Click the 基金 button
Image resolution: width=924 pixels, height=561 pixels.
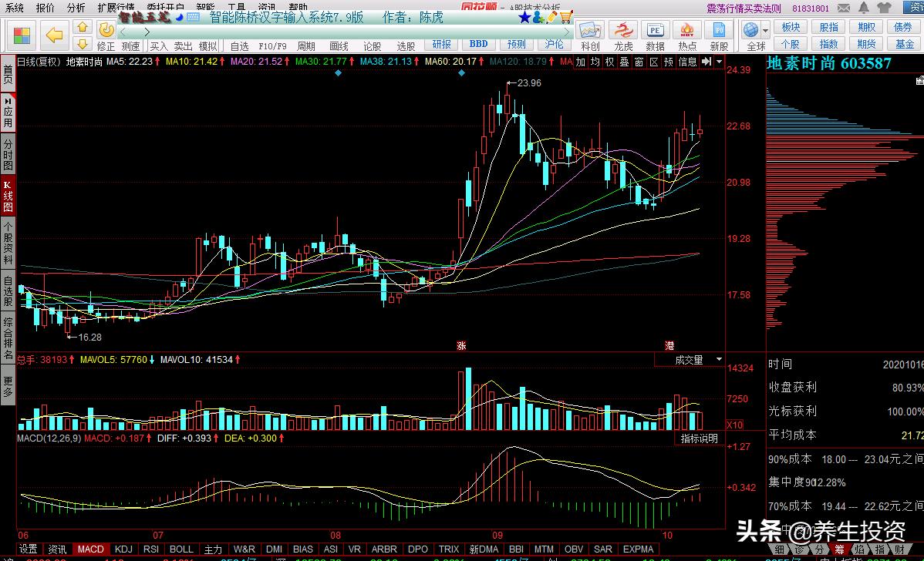905,44
